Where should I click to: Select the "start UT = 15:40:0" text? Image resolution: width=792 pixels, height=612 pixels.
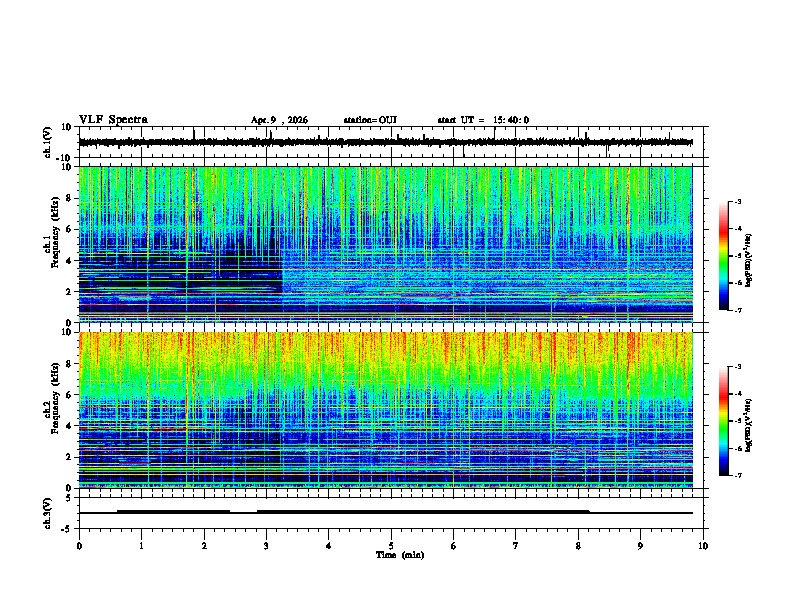pos(483,120)
